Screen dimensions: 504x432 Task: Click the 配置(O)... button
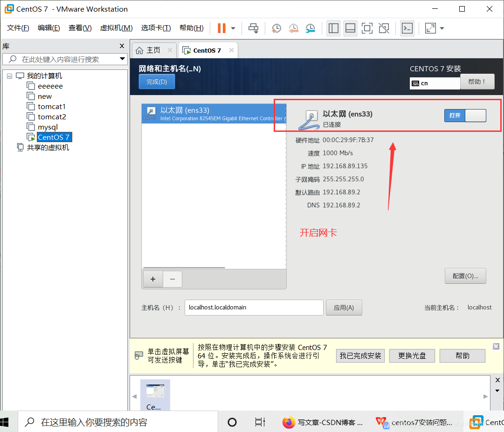point(465,276)
